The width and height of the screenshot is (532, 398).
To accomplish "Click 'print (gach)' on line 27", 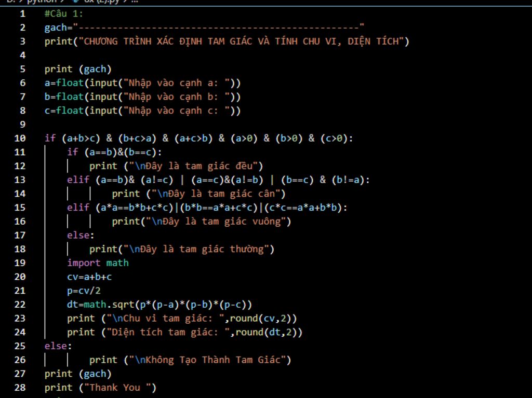I will click(x=78, y=374).
